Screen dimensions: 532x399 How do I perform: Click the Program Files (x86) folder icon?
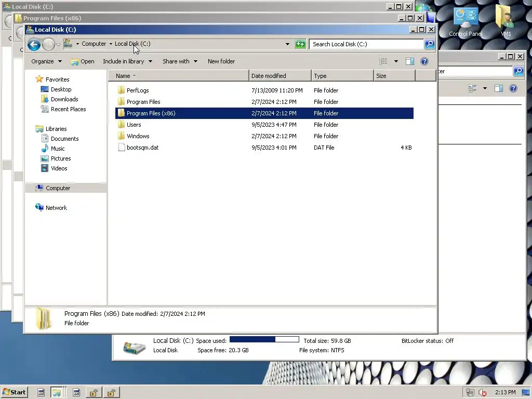click(121, 113)
